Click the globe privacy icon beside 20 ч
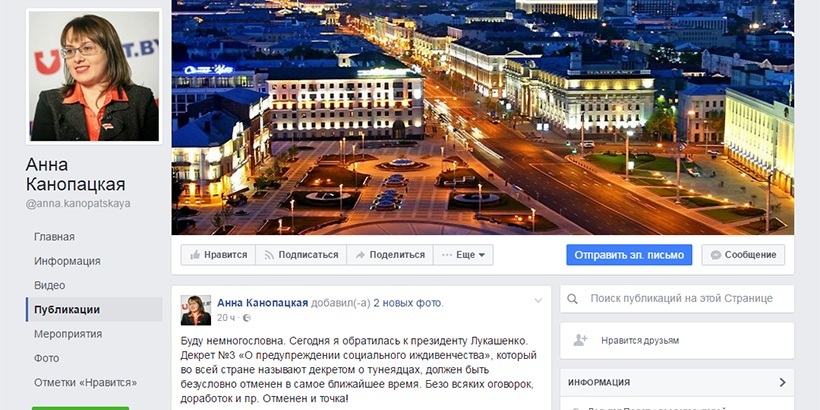This screenshot has height=410, width=820. (247, 318)
